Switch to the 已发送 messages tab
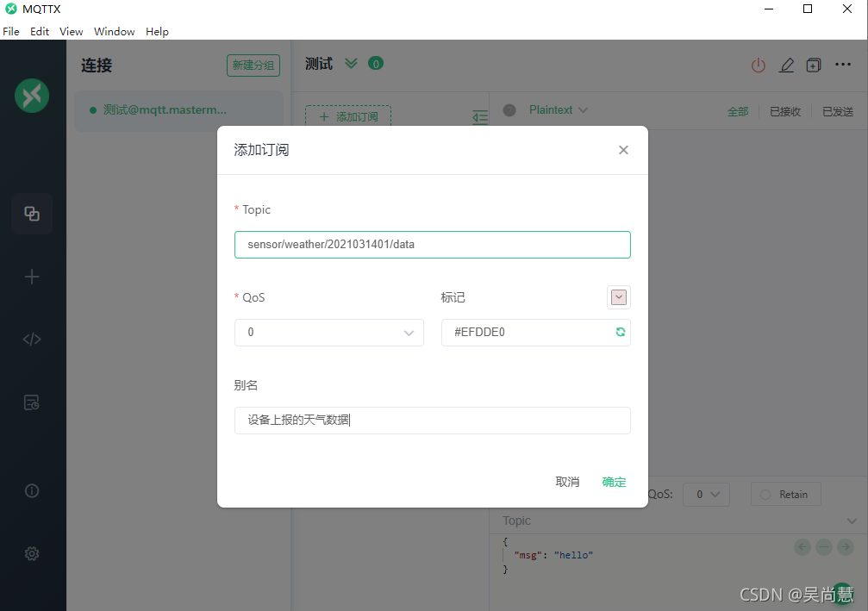This screenshot has height=611, width=868. tap(838, 111)
